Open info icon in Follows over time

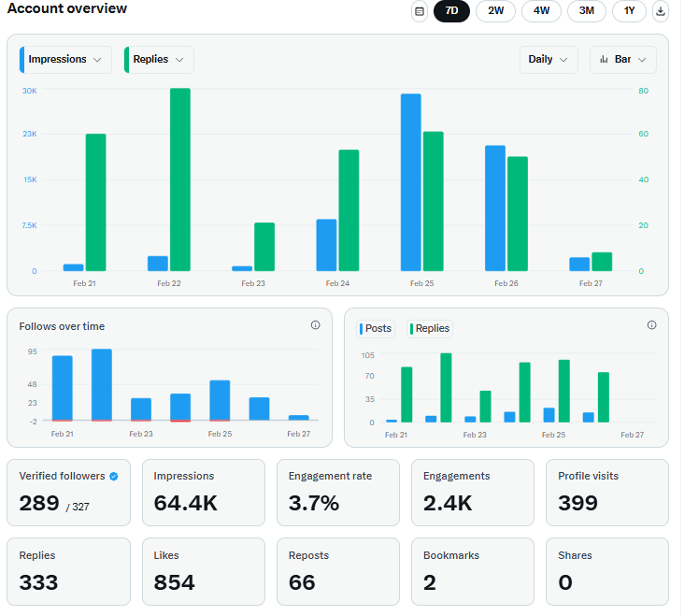pyautogui.click(x=316, y=325)
